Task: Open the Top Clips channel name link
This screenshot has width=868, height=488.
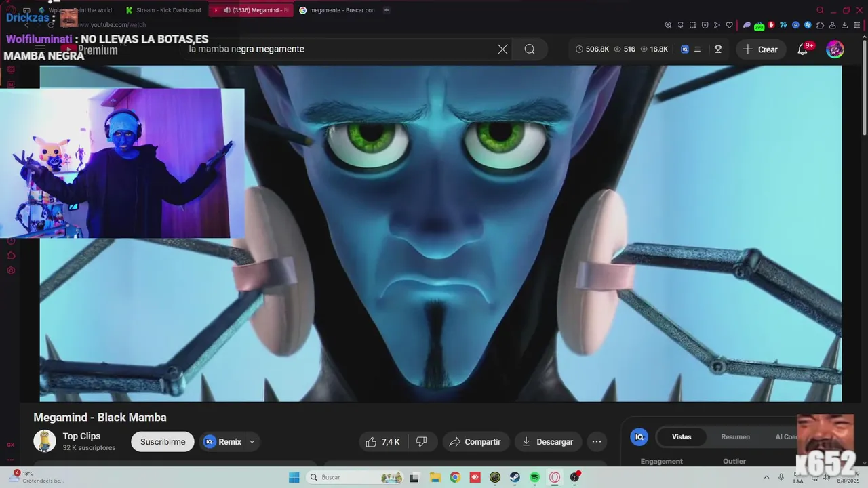Action: click(81, 436)
